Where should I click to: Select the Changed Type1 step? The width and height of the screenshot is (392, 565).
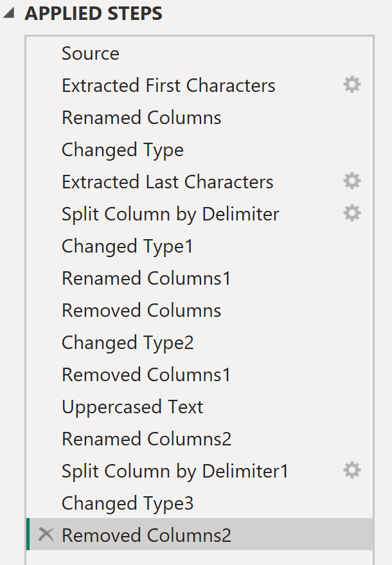pos(127,246)
